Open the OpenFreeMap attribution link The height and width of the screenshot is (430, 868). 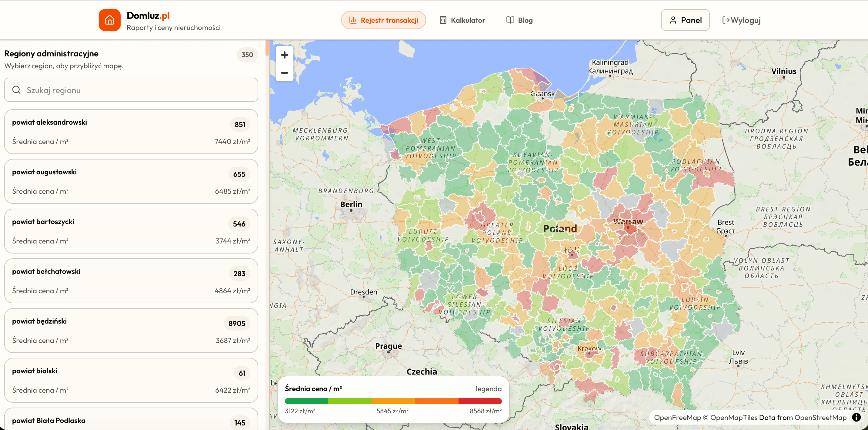coord(677,418)
